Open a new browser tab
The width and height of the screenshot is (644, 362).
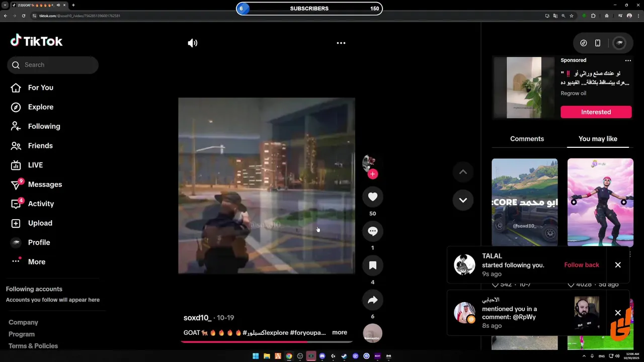coord(73,5)
